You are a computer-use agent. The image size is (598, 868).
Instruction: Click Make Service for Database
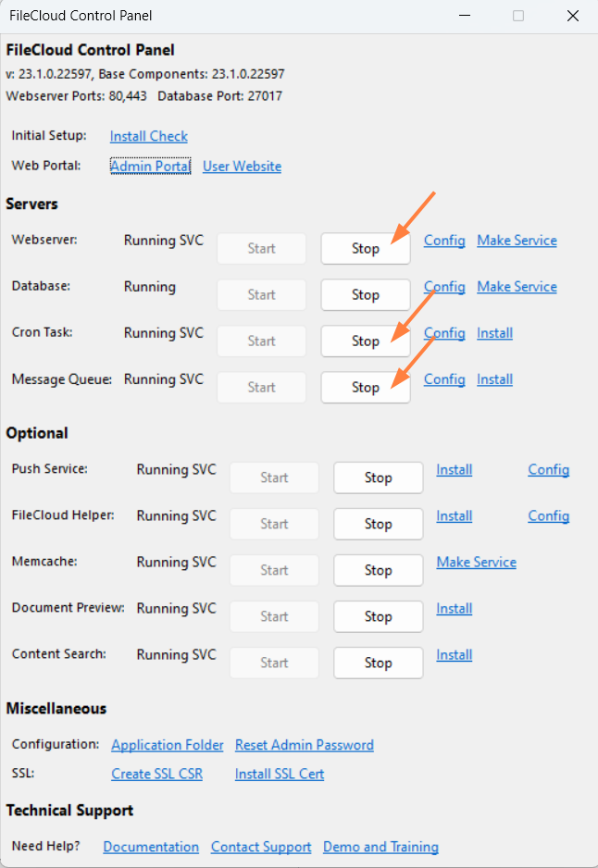pyautogui.click(x=517, y=287)
